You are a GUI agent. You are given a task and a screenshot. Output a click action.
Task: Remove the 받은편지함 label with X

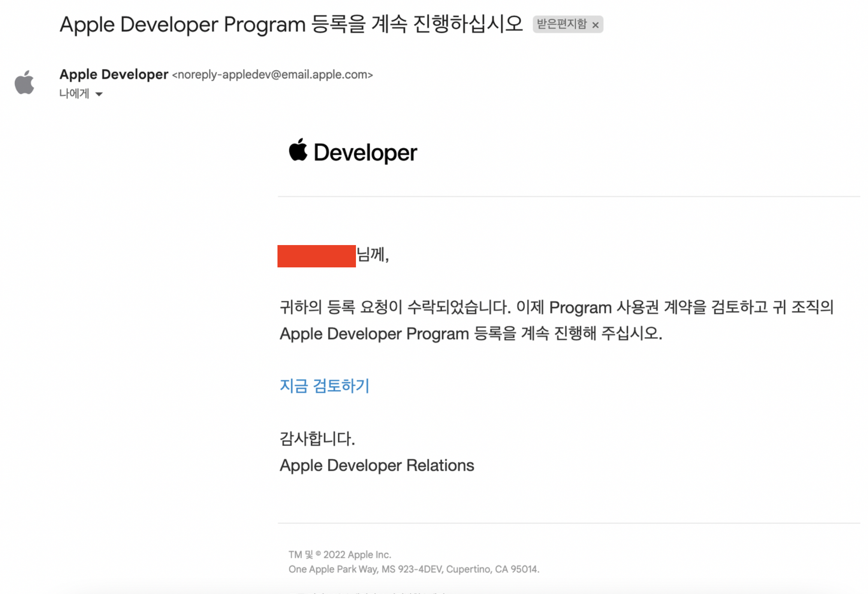pyautogui.click(x=595, y=25)
